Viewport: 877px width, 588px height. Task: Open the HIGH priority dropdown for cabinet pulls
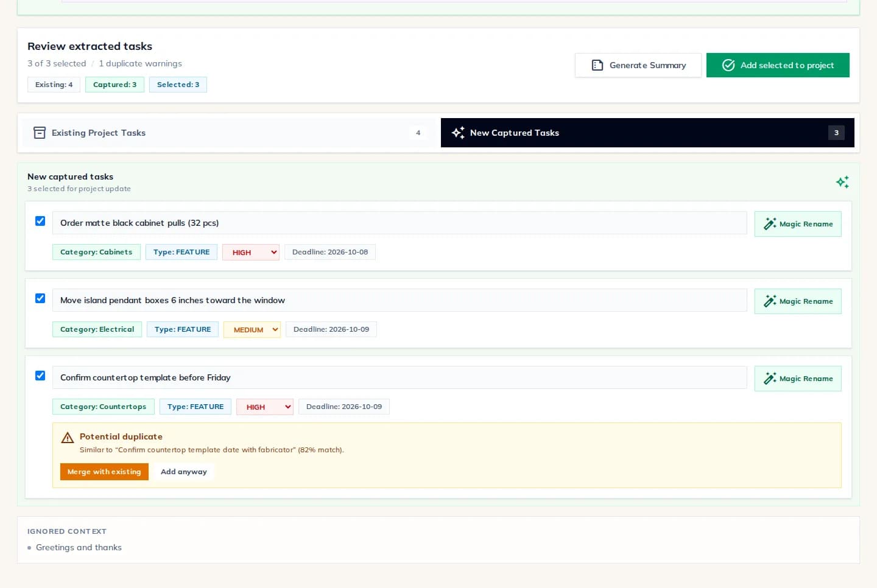click(x=251, y=252)
